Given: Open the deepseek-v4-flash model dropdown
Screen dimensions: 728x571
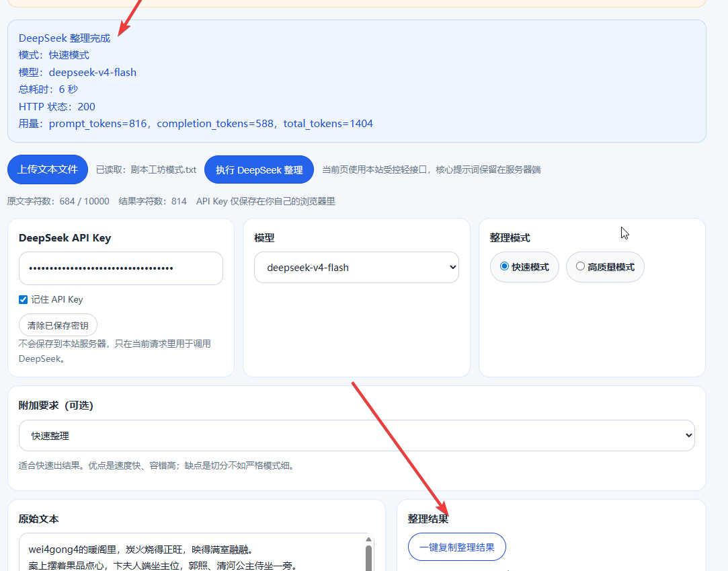Looking at the screenshot, I should click(356, 267).
